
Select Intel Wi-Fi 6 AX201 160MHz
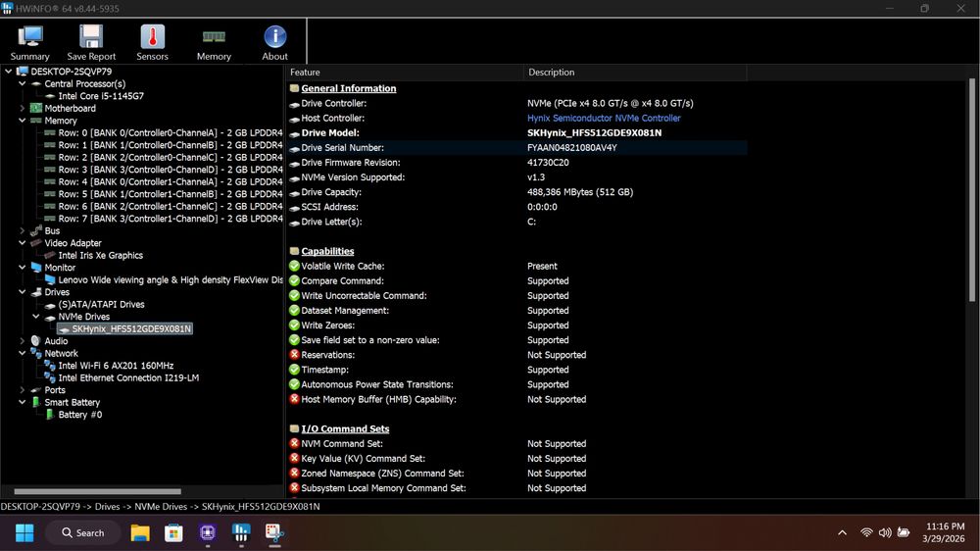coord(116,366)
